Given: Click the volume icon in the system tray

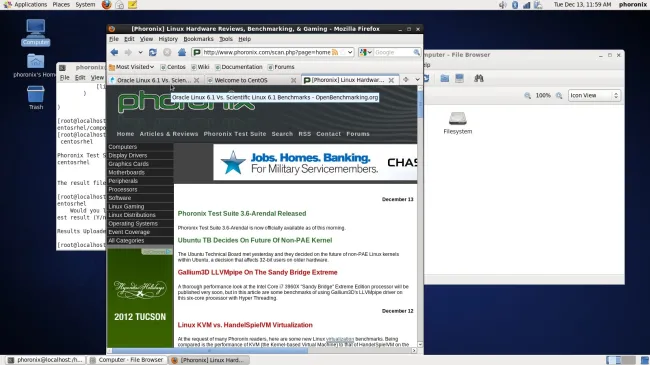Looking at the screenshot, I should click(503, 5).
